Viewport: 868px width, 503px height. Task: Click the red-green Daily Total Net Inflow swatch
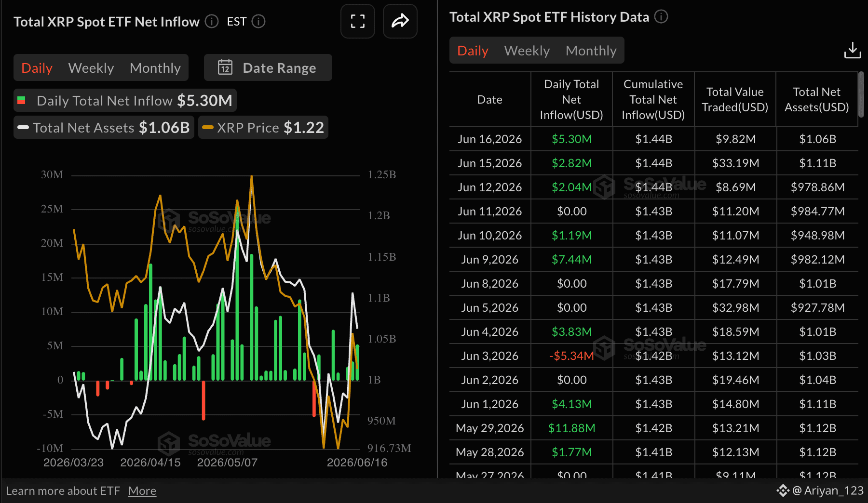(x=21, y=100)
